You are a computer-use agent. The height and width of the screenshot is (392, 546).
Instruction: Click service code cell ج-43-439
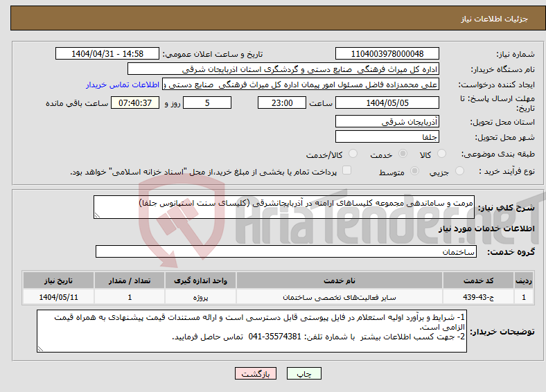point(479,297)
